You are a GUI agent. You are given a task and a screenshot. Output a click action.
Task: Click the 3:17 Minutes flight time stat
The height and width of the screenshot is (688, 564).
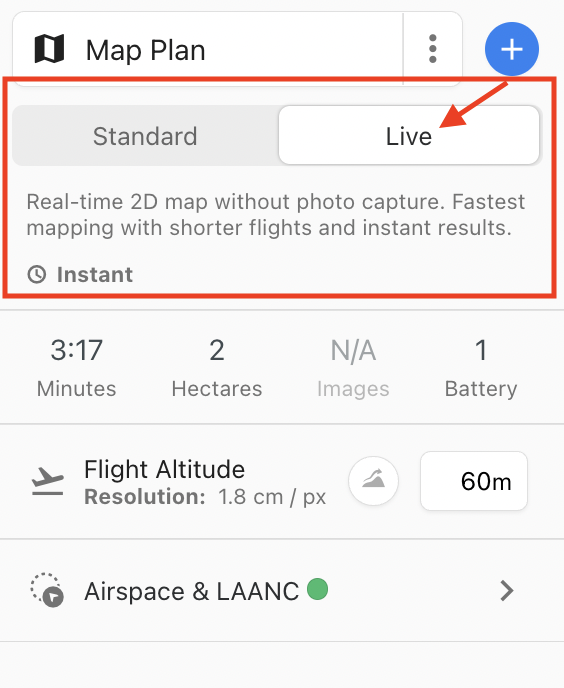76,367
